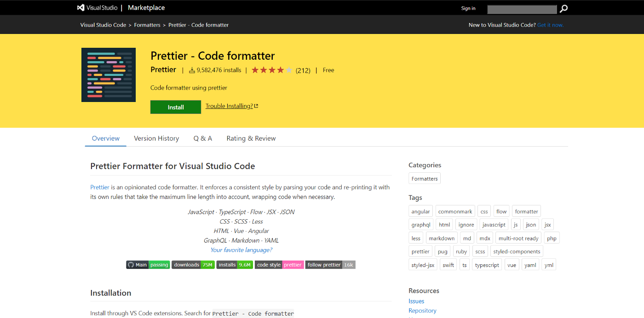Select the angular tag

tap(421, 211)
